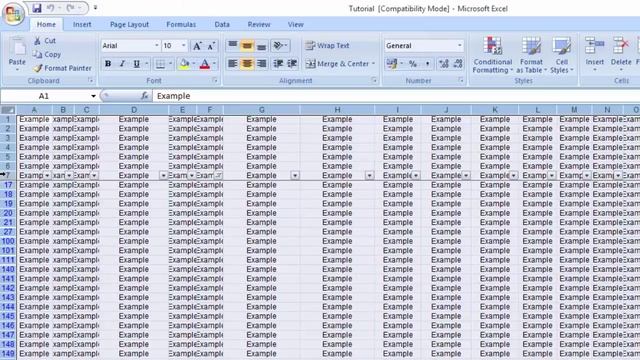The height and width of the screenshot is (360, 640).
Task: Open the Data tab
Action: click(x=222, y=24)
